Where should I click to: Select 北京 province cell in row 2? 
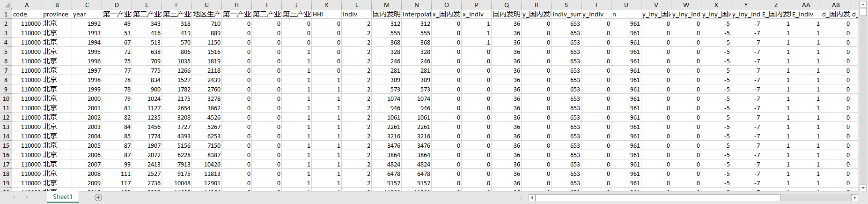pos(57,23)
